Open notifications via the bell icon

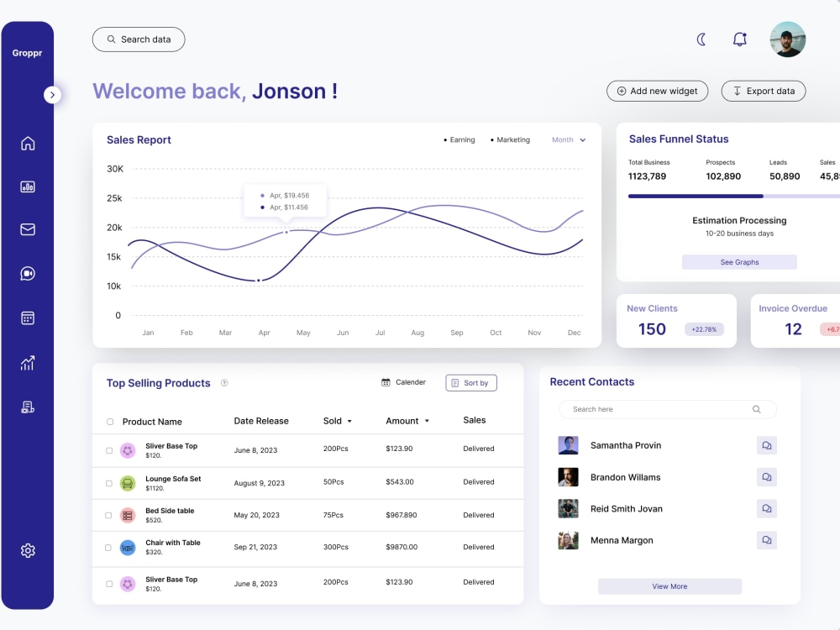pos(740,39)
